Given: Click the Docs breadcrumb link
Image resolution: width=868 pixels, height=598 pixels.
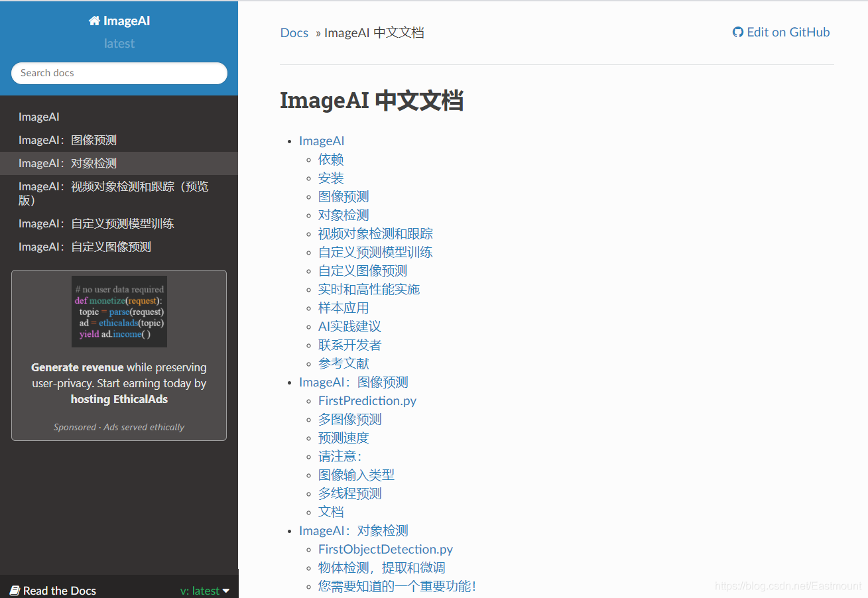Looking at the screenshot, I should (x=294, y=32).
